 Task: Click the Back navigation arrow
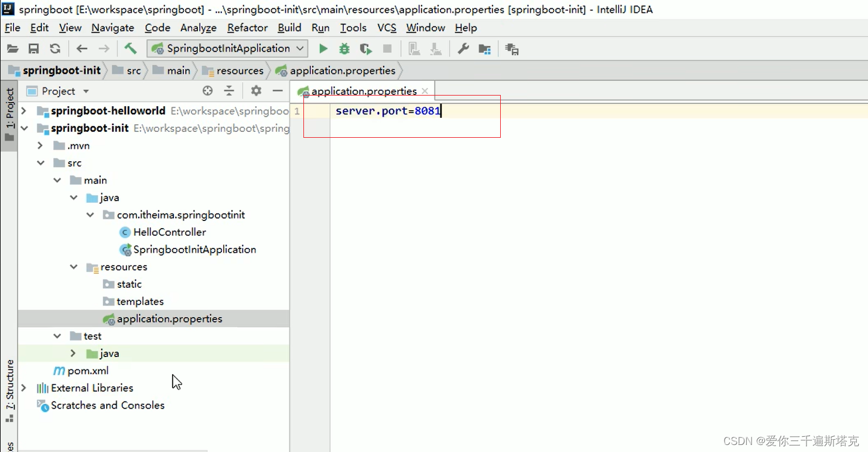point(82,49)
